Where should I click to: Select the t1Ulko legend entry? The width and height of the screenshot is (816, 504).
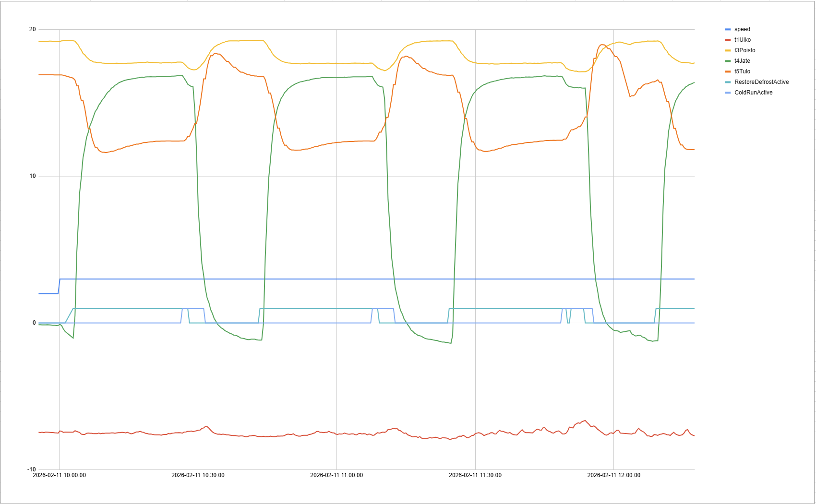pyautogui.click(x=742, y=40)
